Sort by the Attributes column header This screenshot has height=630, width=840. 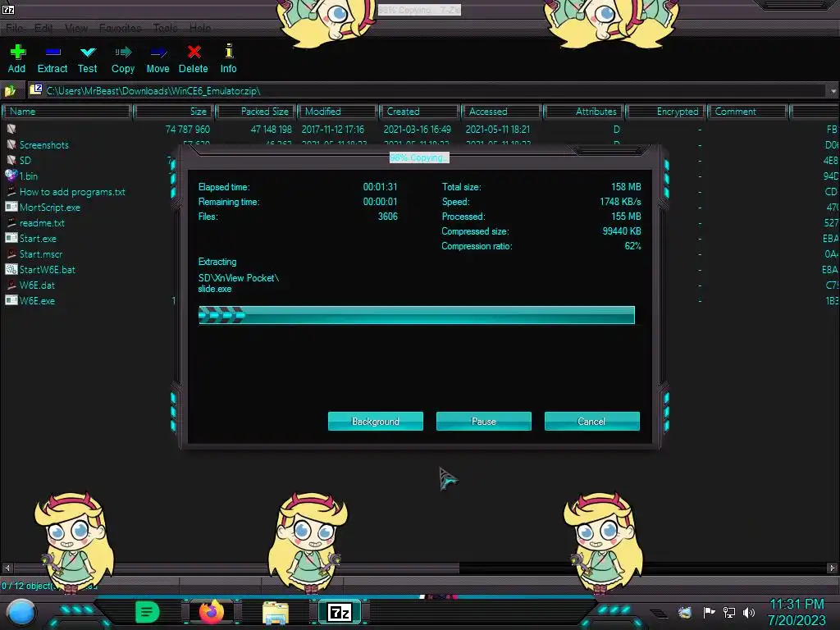coord(584,112)
